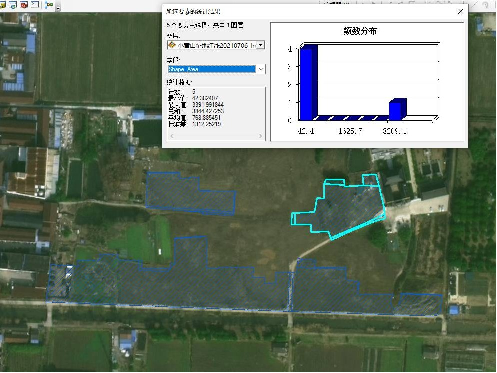This screenshot has width=497, height=373.
Task: Select the cyan highlighted polygon on map
Action: pyautogui.click(x=347, y=210)
